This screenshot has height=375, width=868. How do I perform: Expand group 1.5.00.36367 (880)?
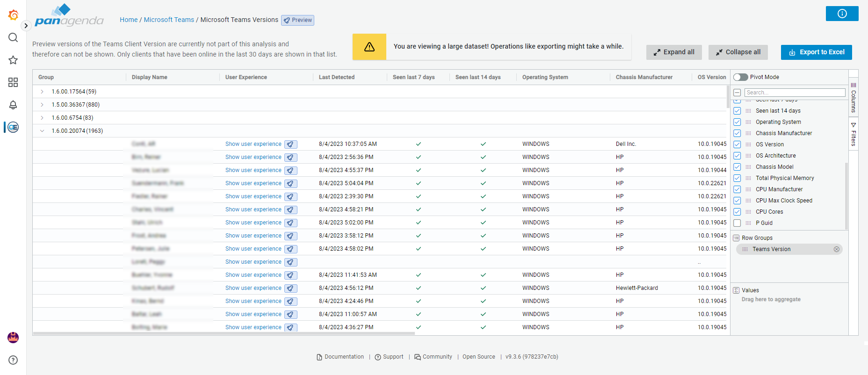tap(42, 105)
